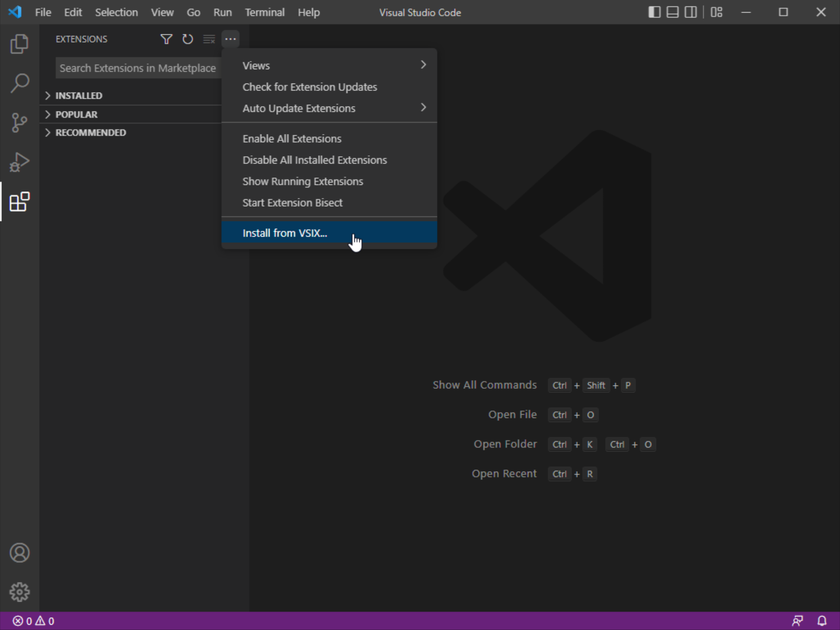Open notifications bell in status bar
The width and height of the screenshot is (840, 630).
(822, 621)
